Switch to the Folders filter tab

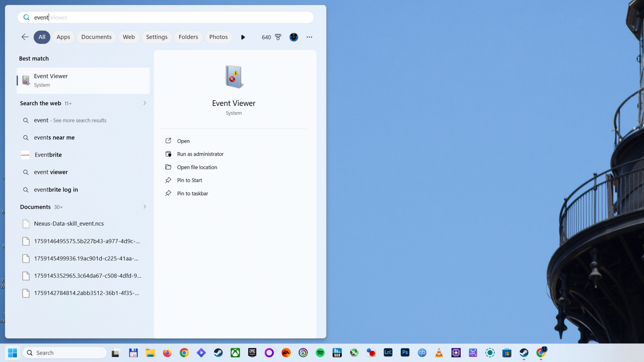(x=188, y=37)
